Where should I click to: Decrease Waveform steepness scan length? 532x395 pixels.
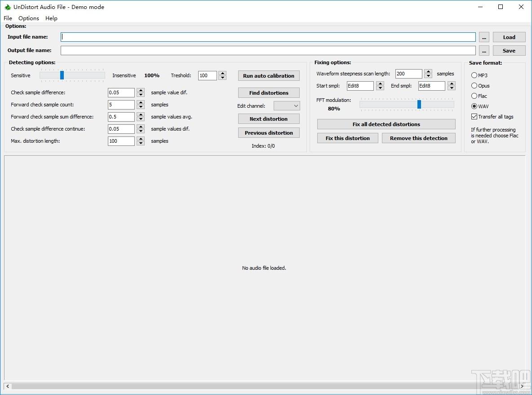pos(429,76)
